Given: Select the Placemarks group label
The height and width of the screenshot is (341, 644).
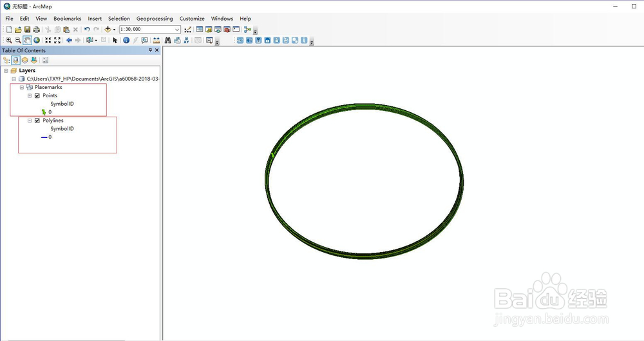Looking at the screenshot, I should 48,87.
